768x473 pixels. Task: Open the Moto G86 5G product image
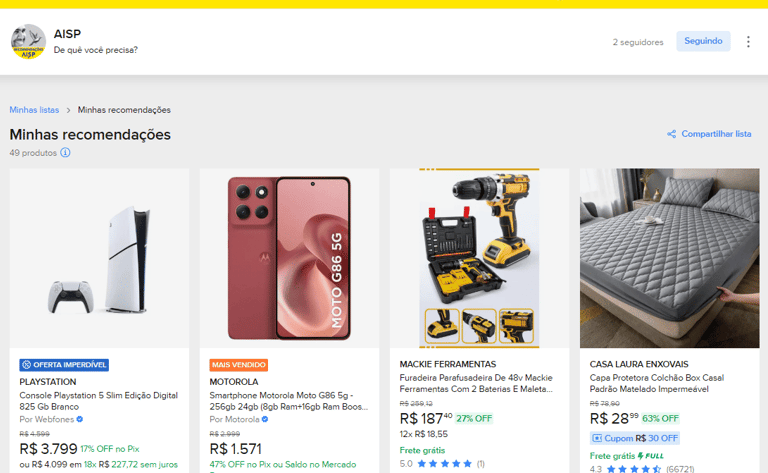(x=289, y=258)
